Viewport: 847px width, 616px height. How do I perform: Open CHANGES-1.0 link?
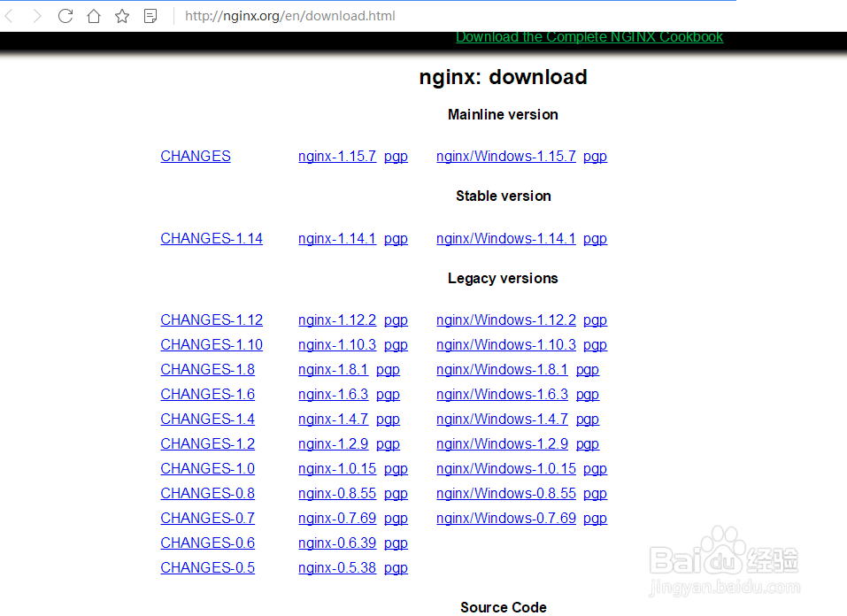[x=207, y=469]
